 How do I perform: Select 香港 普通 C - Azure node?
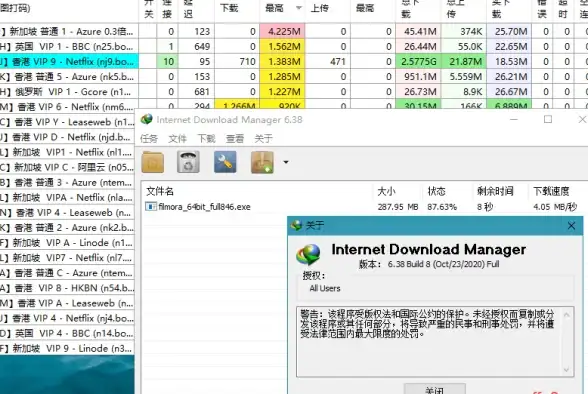[67, 273]
